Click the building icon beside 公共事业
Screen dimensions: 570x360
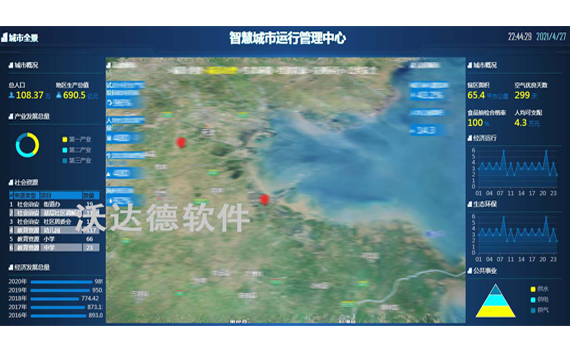pyautogui.click(x=470, y=271)
